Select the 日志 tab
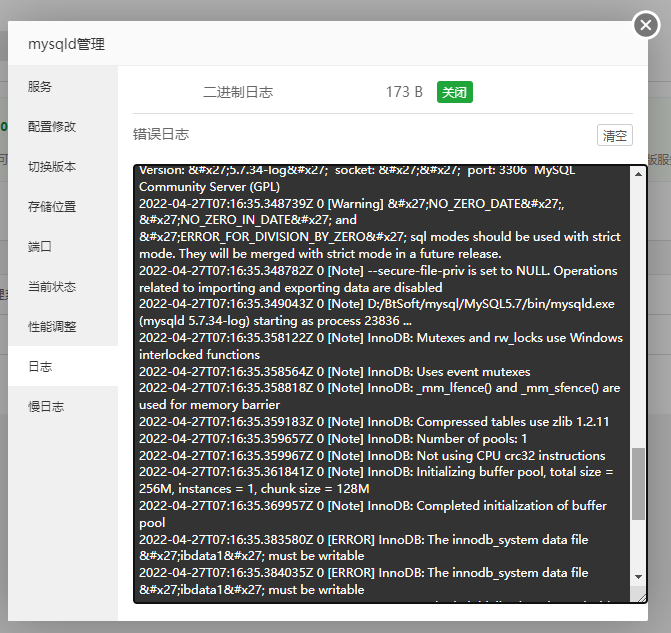The width and height of the screenshot is (671, 633). click(x=63, y=366)
